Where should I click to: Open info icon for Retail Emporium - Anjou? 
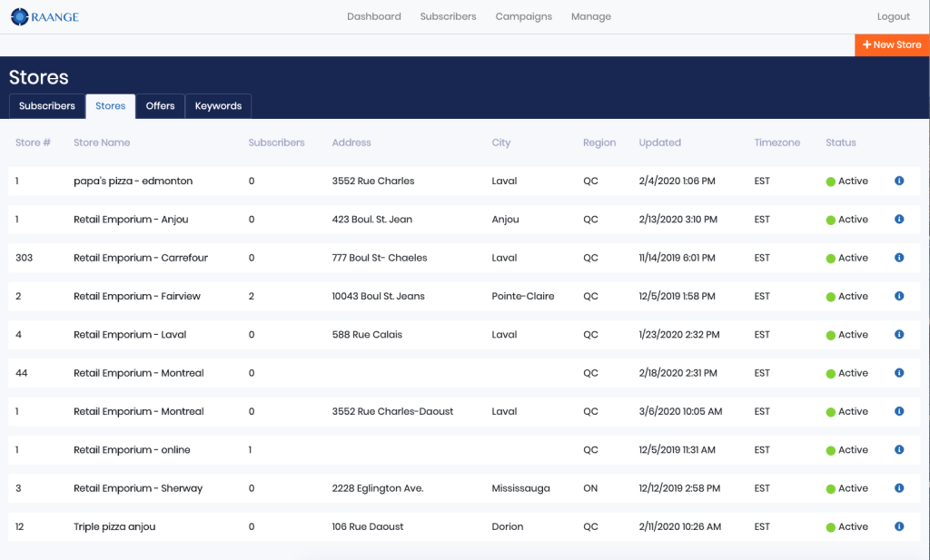click(x=899, y=220)
